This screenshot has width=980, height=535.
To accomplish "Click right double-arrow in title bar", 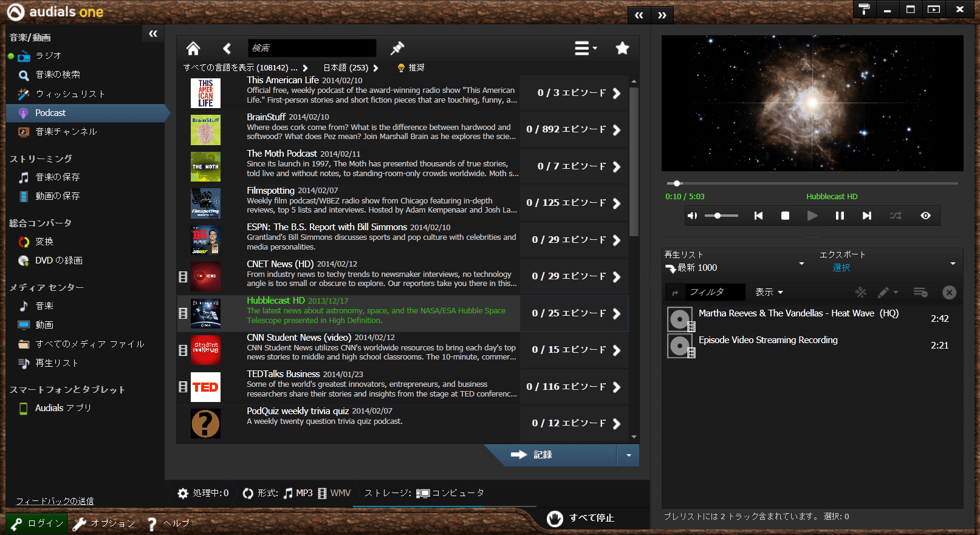I will point(662,15).
